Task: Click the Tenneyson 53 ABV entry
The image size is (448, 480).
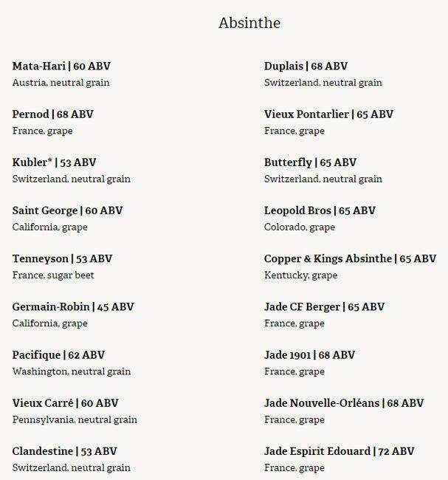Action: coord(62,259)
